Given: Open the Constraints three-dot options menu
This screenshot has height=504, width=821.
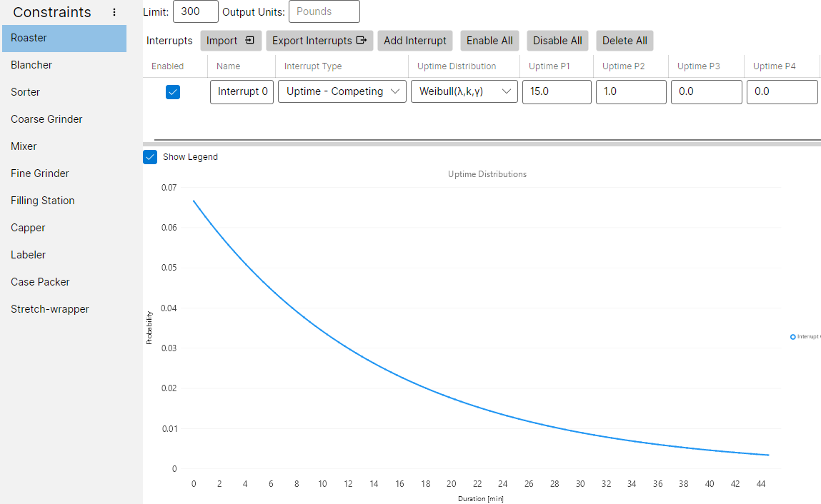Looking at the screenshot, I should coord(114,12).
